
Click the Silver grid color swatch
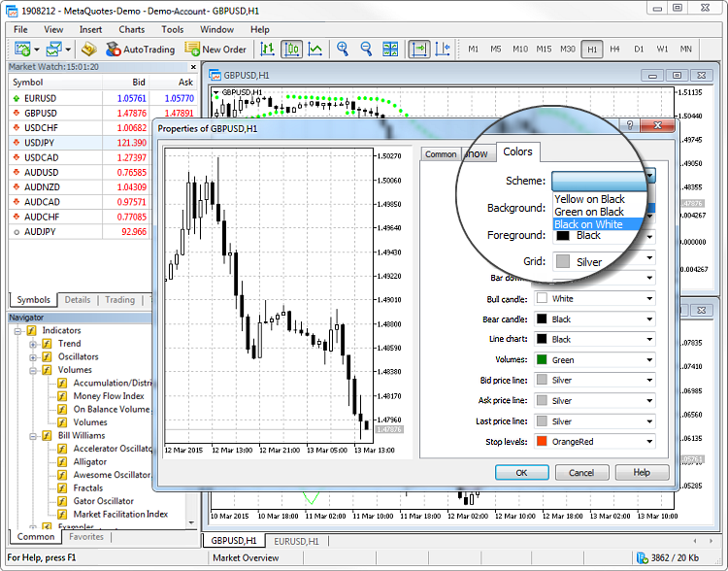[x=563, y=261]
